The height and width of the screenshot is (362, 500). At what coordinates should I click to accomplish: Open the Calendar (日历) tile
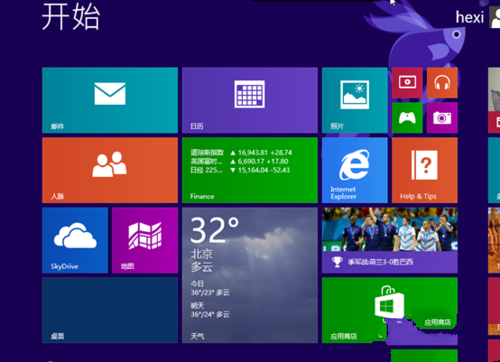[x=250, y=100]
